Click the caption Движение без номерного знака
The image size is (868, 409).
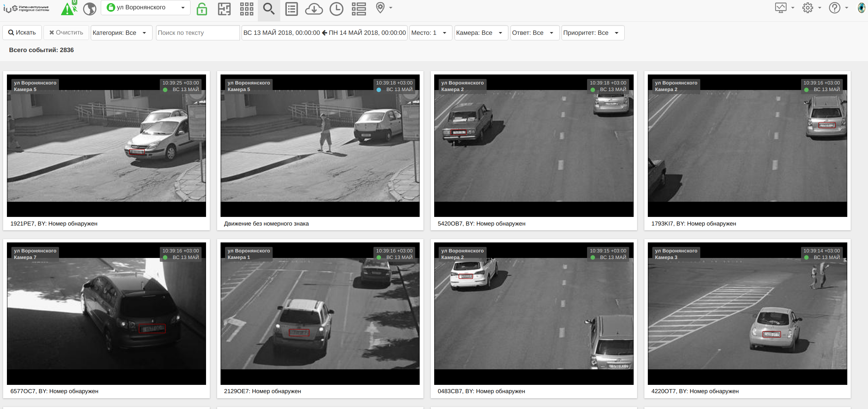pyautogui.click(x=266, y=223)
